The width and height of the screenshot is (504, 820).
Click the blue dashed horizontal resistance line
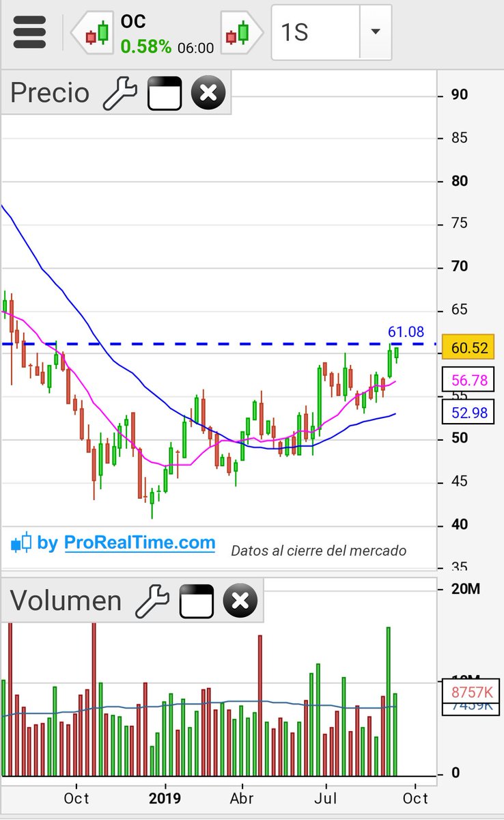219,344
